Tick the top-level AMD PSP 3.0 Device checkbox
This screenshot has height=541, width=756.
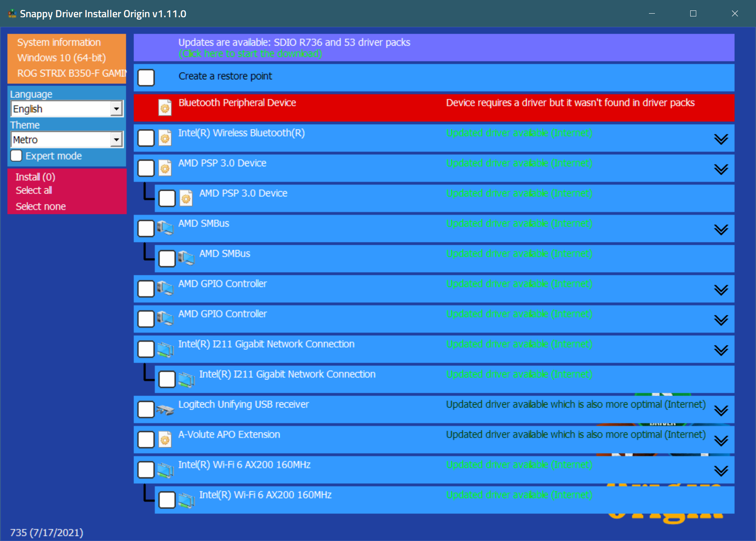pos(146,168)
